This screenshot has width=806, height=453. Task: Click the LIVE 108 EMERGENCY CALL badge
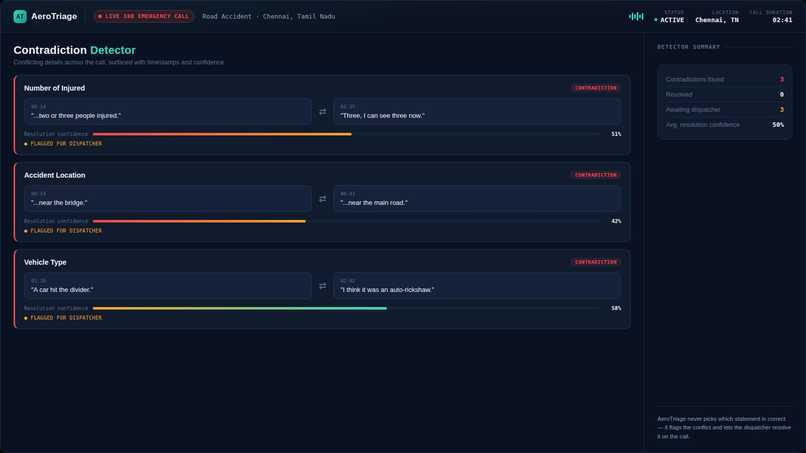coord(143,16)
